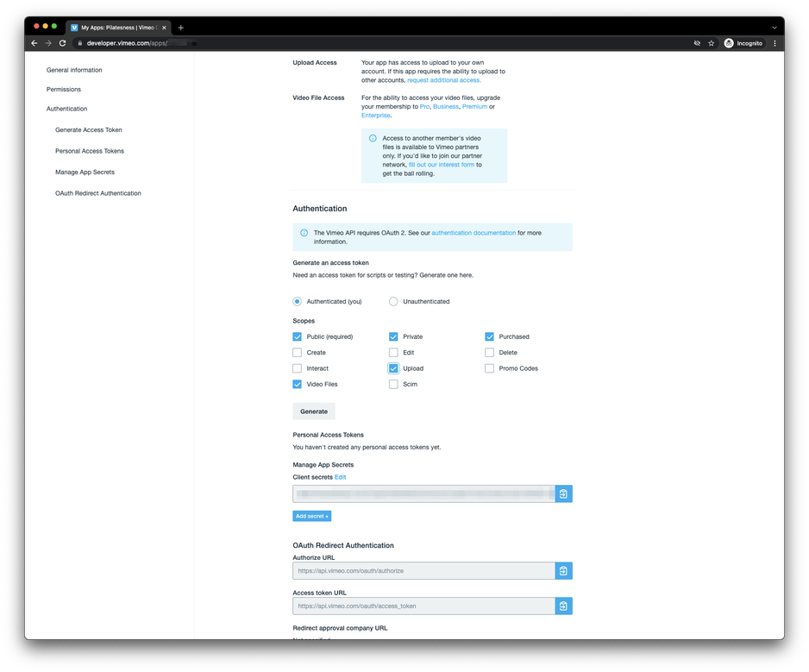Reload the page with browser refresh icon

click(x=62, y=43)
